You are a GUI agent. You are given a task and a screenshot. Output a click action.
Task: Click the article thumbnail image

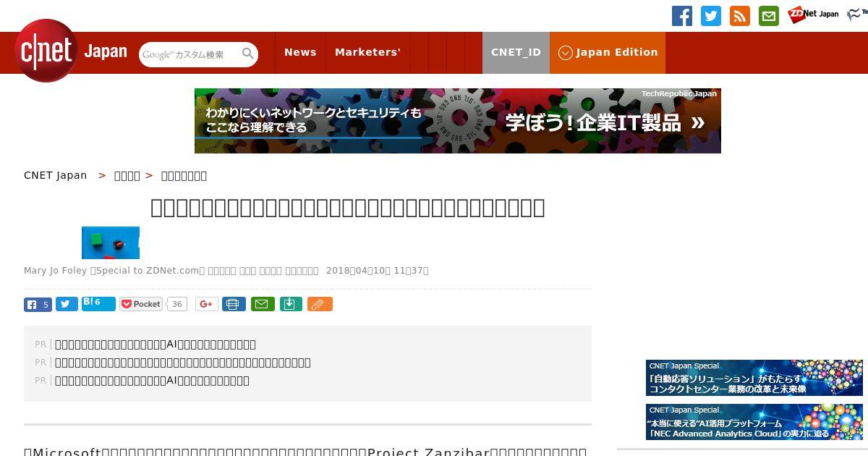(111, 242)
